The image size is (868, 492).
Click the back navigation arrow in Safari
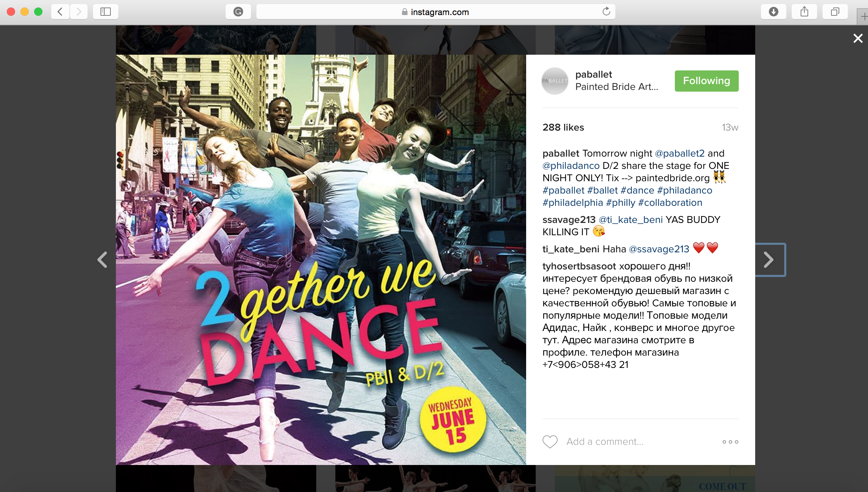[x=60, y=11]
